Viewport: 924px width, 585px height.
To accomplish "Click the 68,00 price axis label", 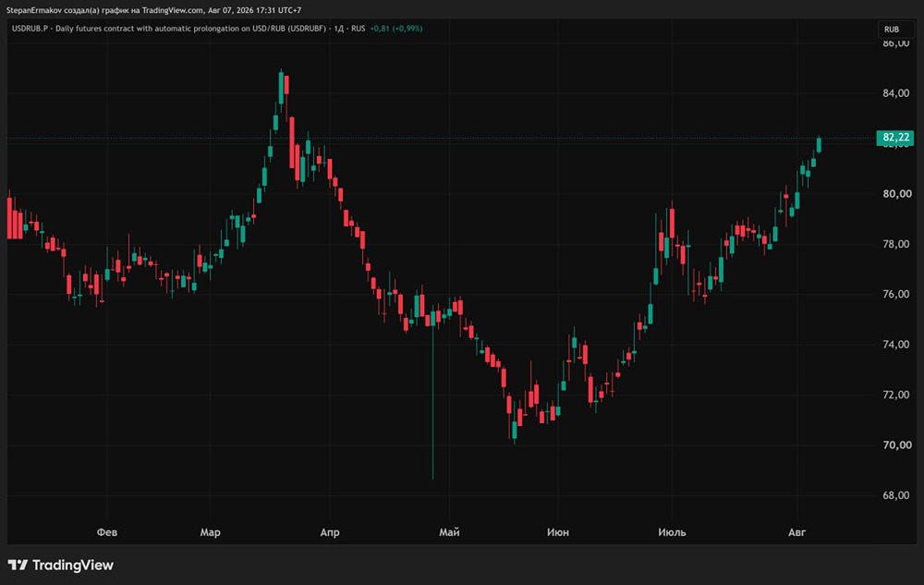I will (x=895, y=495).
